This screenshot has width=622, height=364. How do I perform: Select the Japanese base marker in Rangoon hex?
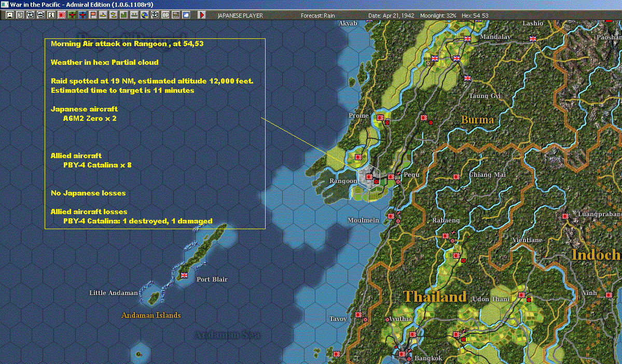pos(369,177)
